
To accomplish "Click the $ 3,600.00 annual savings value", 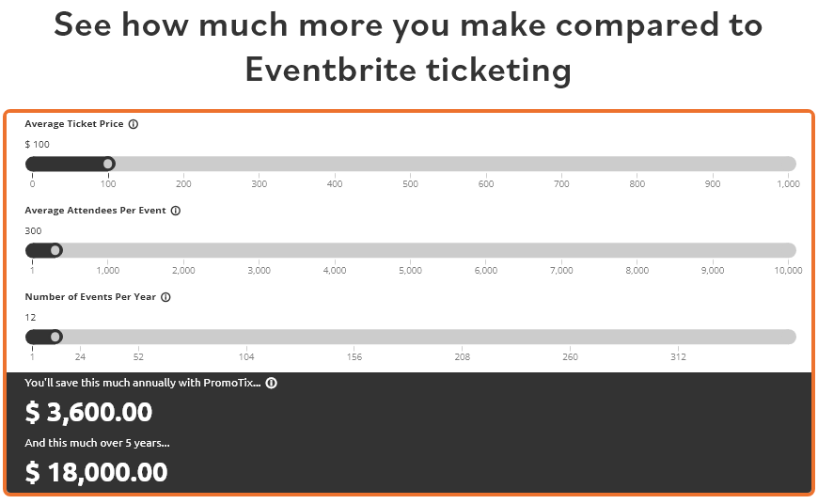I will (88, 412).
